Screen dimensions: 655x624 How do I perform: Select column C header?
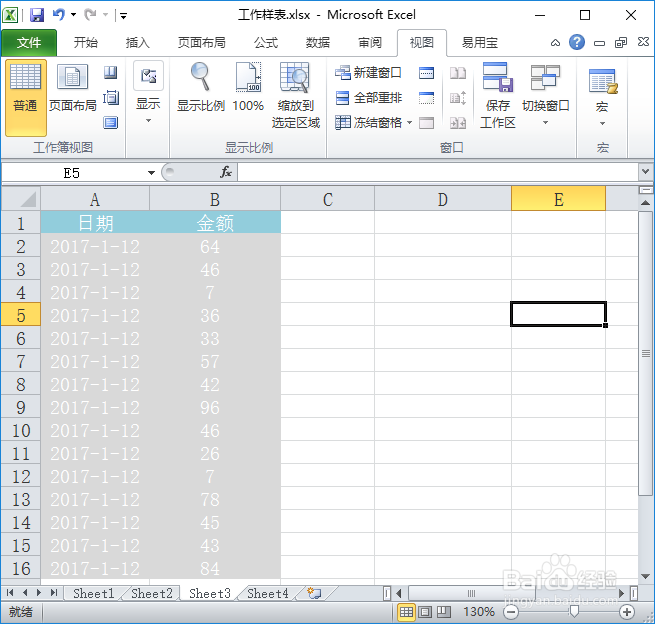click(328, 199)
